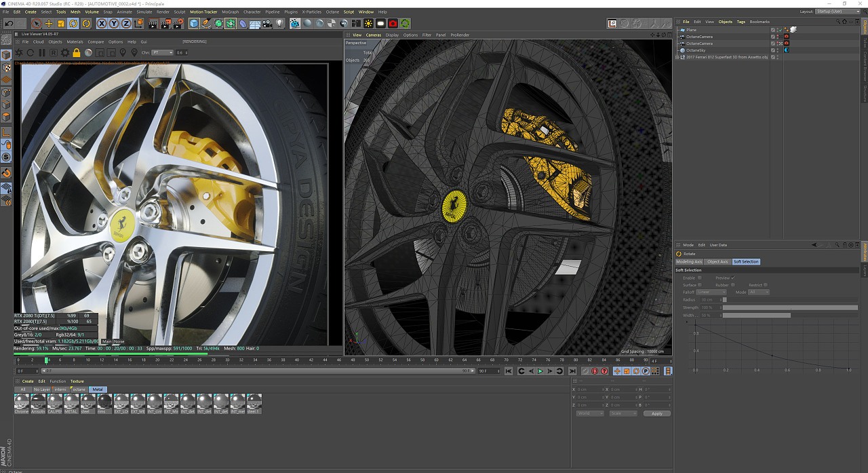The width and height of the screenshot is (868, 473).
Task: Switch to Object Axis tab
Action: pyautogui.click(x=717, y=261)
